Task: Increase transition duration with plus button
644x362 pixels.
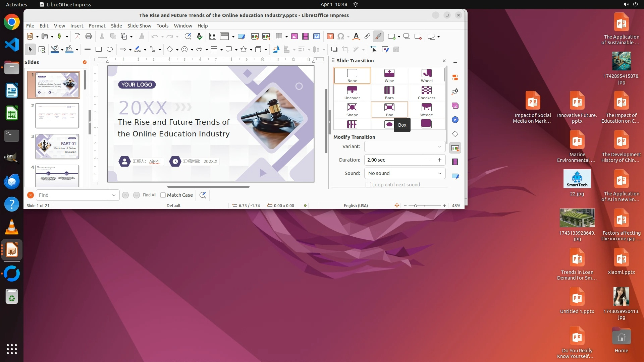Action: tap(439, 160)
